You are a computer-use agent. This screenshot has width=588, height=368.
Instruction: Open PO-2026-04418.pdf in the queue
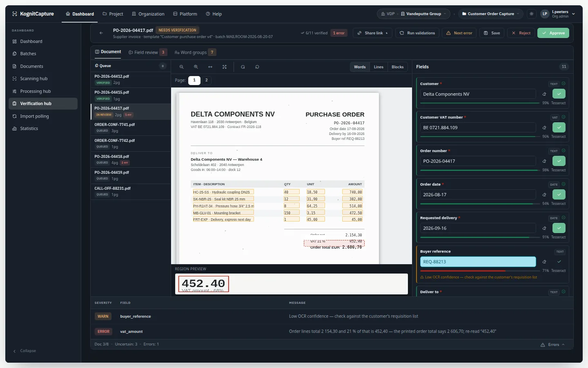[x=131, y=159]
